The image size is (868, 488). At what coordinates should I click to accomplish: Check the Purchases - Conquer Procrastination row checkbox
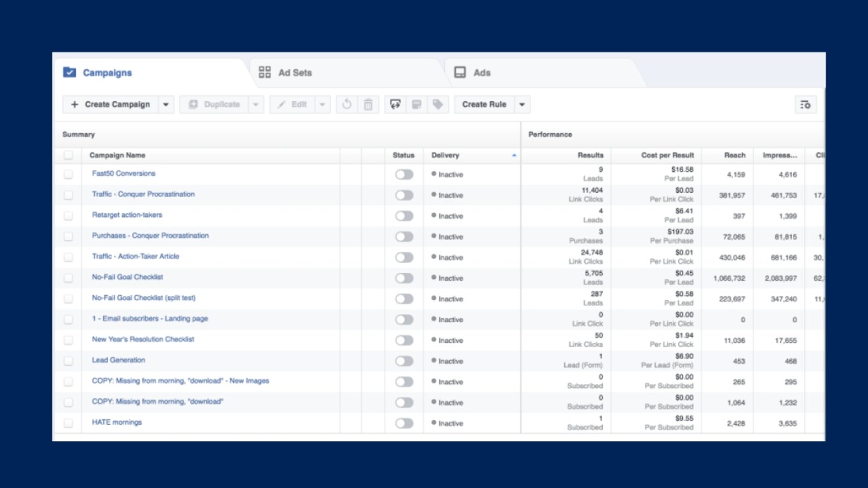click(x=68, y=237)
